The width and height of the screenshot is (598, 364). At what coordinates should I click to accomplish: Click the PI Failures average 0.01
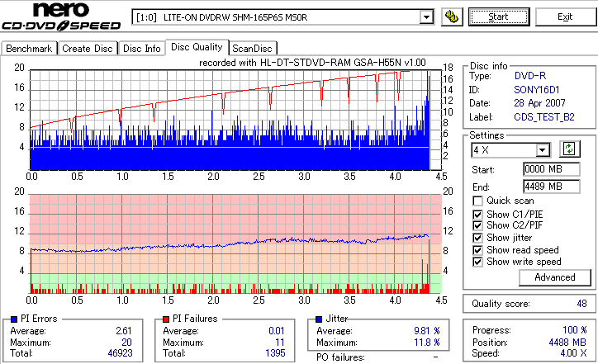coord(277,331)
